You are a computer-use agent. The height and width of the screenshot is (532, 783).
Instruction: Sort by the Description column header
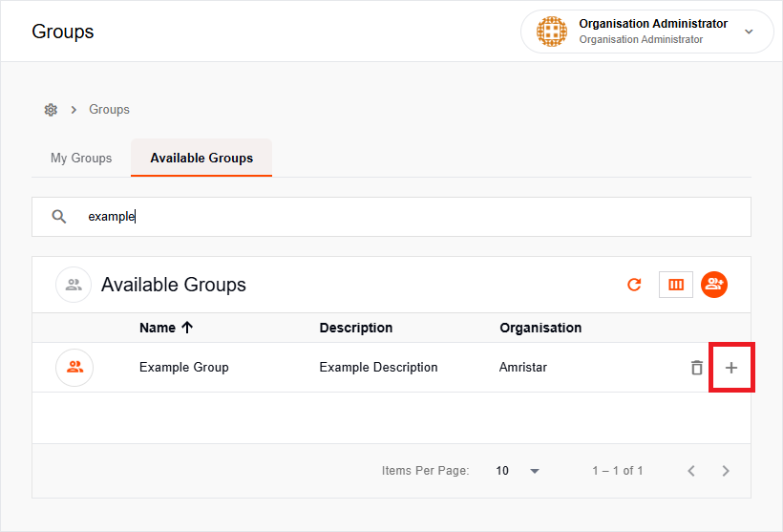tap(355, 328)
